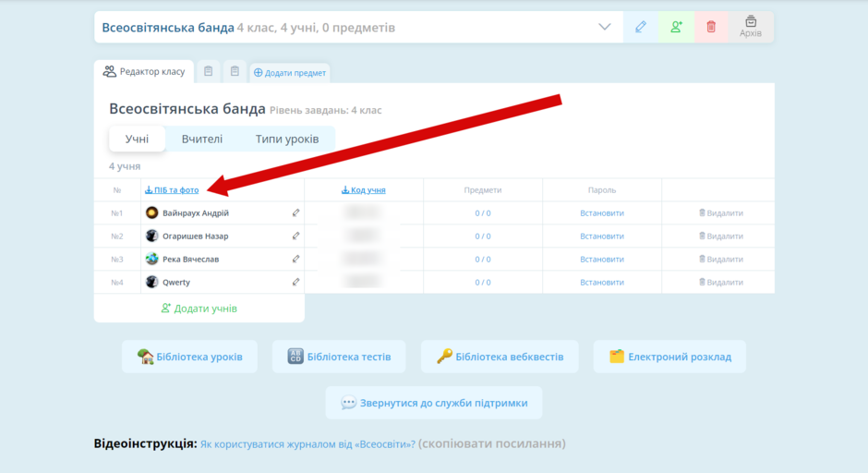
Task: Click the red trash delete class icon
Action: pyautogui.click(x=711, y=27)
